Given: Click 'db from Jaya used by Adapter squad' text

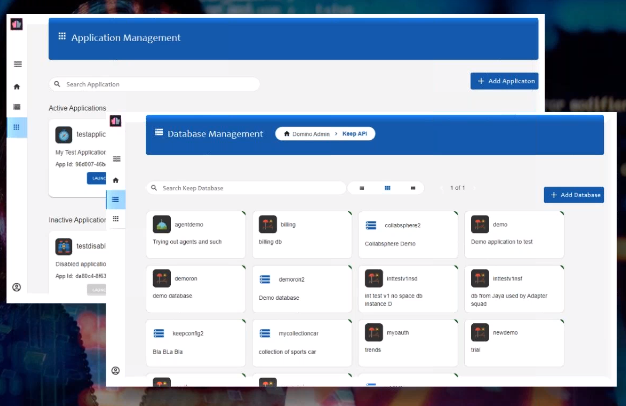Looking at the screenshot, I should [x=509, y=300].
